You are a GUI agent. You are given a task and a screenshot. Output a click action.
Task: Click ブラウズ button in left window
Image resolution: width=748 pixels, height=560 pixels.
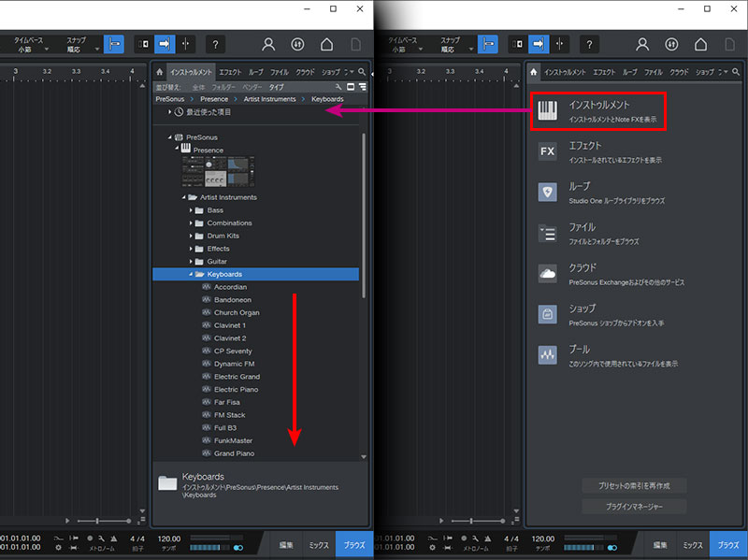(x=354, y=545)
